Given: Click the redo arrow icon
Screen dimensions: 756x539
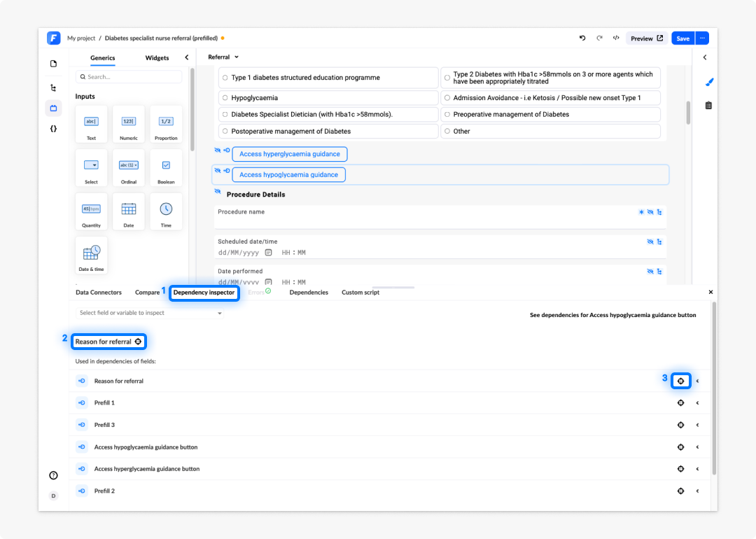Looking at the screenshot, I should tap(599, 38).
